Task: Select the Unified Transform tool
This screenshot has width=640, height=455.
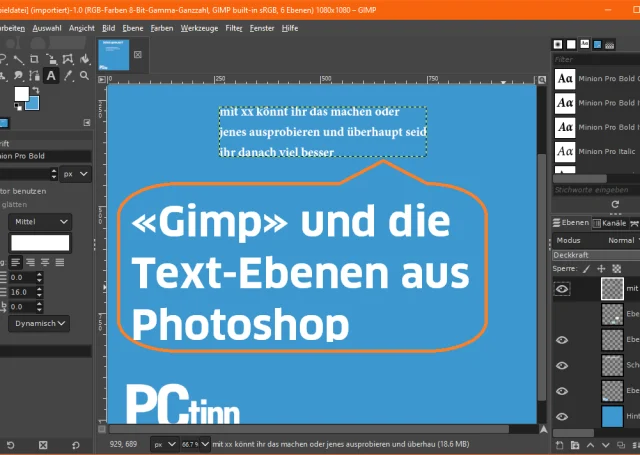Action: [x=51, y=59]
